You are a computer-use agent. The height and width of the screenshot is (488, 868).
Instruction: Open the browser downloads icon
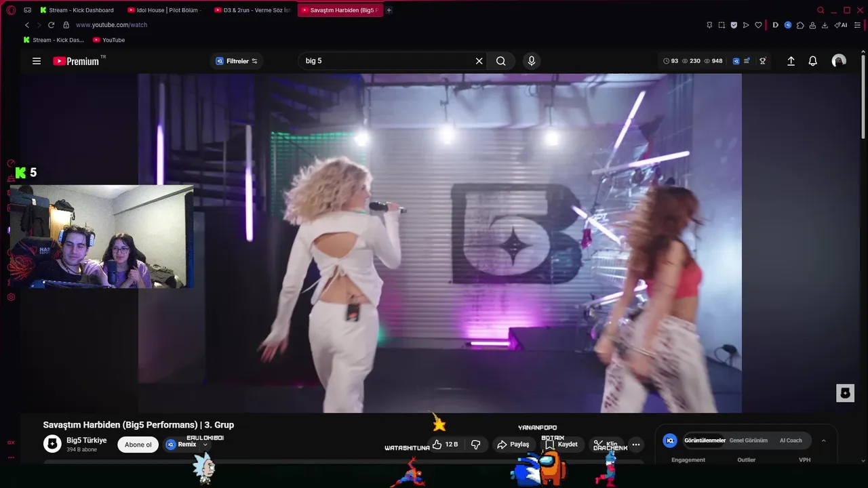[825, 25]
